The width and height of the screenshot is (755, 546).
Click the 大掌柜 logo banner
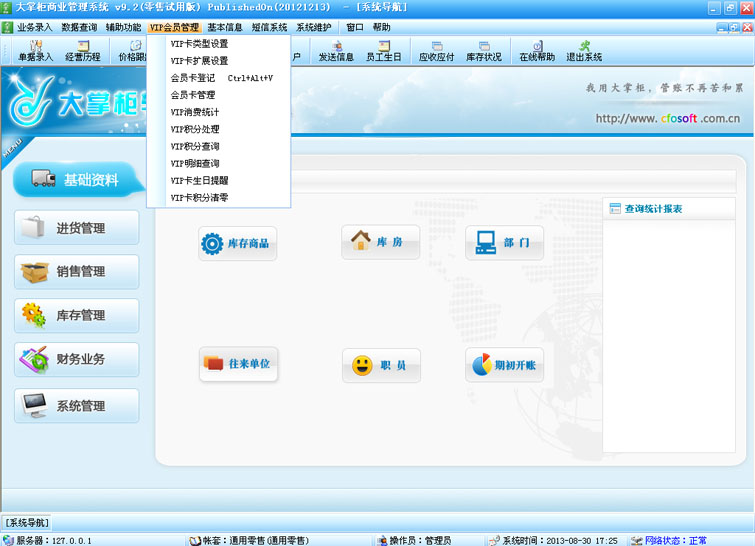click(x=77, y=102)
